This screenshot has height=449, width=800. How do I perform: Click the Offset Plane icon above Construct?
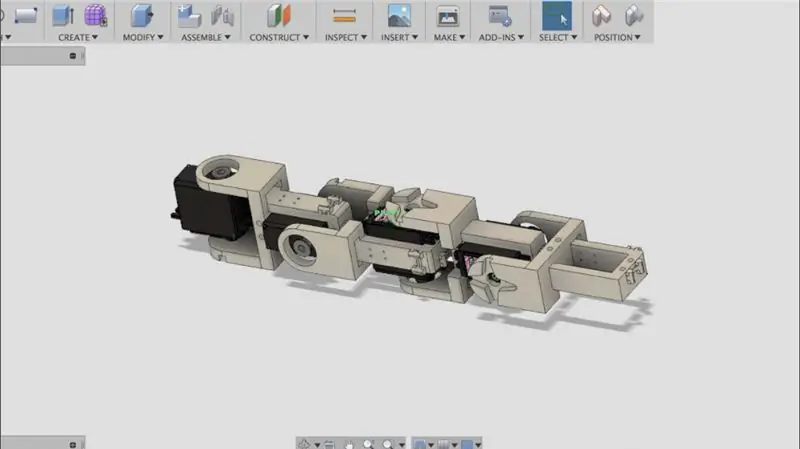pyautogui.click(x=279, y=15)
